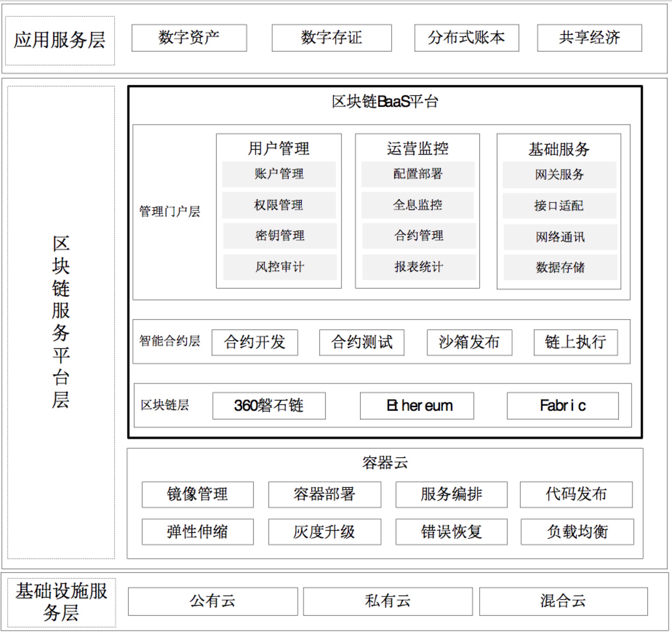The height and width of the screenshot is (634, 672).
Task: Select the 配置部署 item
Action: pyautogui.click(x=418, y=174)
